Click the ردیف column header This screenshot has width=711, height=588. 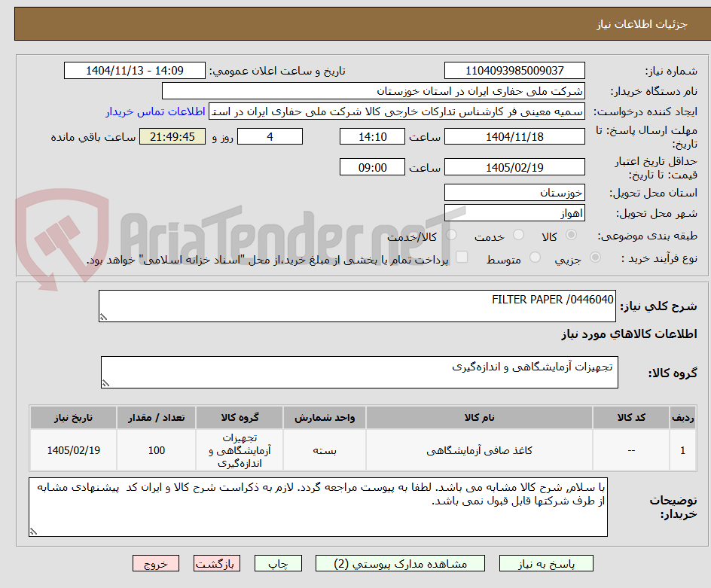coord(683,418)
